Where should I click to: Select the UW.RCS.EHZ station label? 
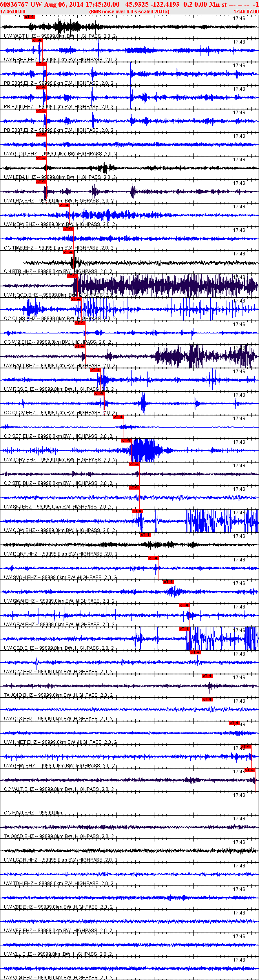(19, 389)
